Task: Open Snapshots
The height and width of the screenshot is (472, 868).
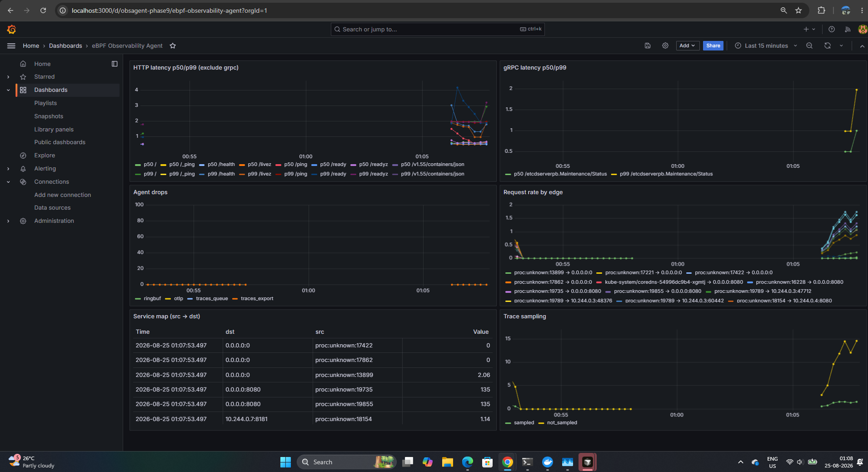Action: pyautogui.click(x=49, y=116)
